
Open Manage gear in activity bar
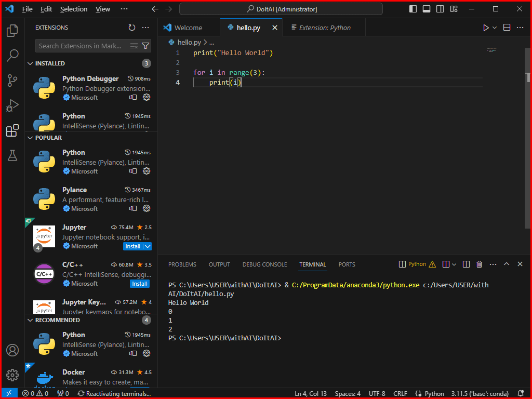[x=12, y=375]
